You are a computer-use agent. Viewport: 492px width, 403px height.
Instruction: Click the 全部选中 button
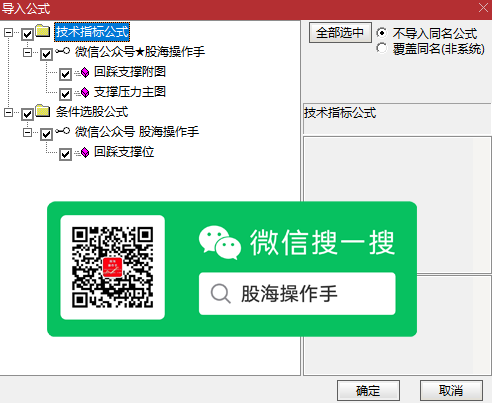[x=340, y=33]
